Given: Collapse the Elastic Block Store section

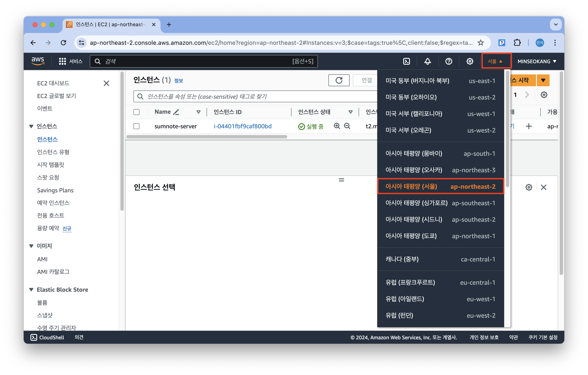Looking at the screenshot, I should click(31, 290).
